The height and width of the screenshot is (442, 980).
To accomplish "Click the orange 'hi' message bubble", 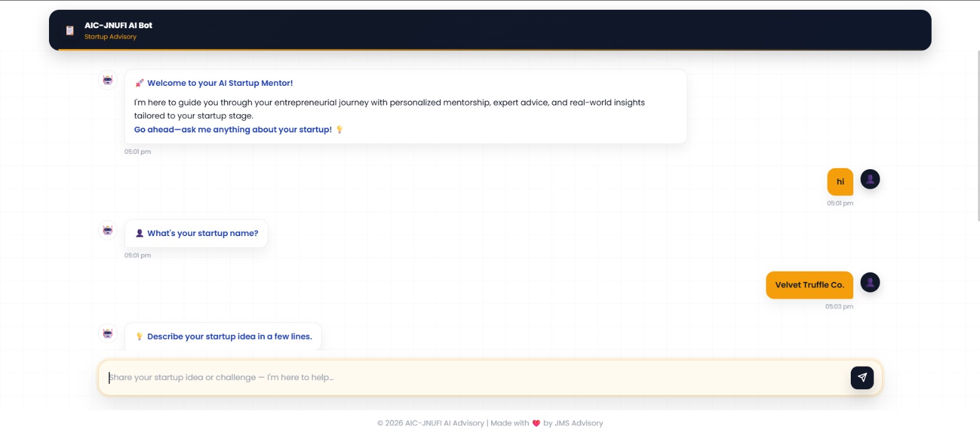I will (x=840, y=182).
